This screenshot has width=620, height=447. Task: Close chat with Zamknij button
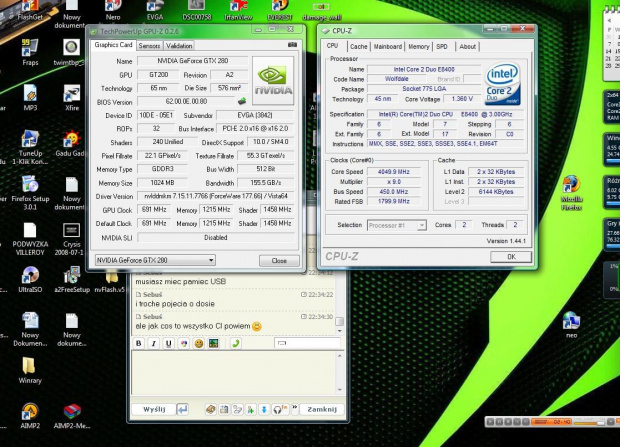(322, 409)
